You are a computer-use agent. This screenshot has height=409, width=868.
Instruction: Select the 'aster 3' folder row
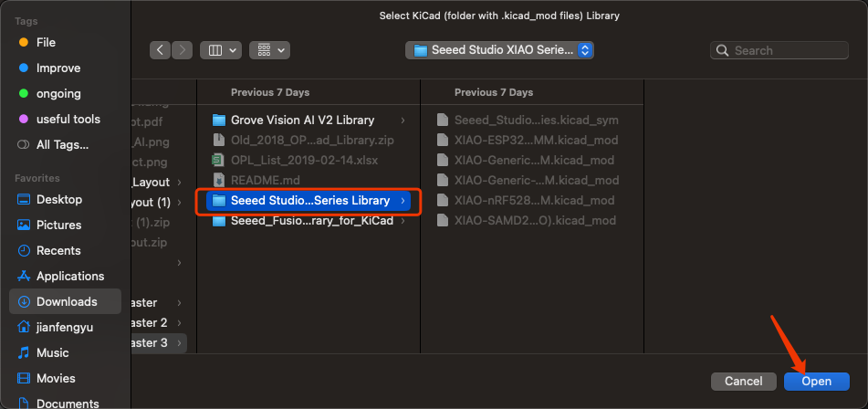[x=159, y=343]
